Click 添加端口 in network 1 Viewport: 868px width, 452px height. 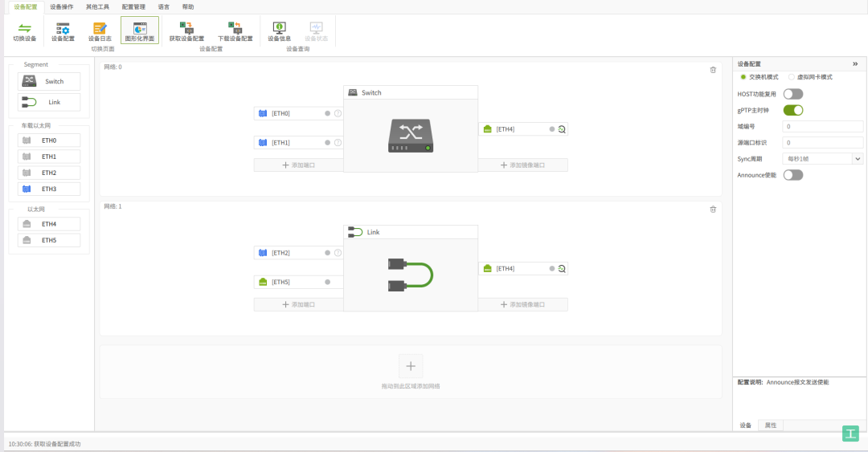click(x=298, y=304)
